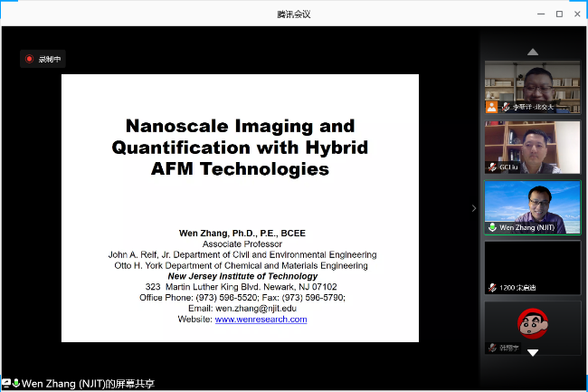
Task: Click green microphone icon on Wen Zhang tile
Action: 493,227
